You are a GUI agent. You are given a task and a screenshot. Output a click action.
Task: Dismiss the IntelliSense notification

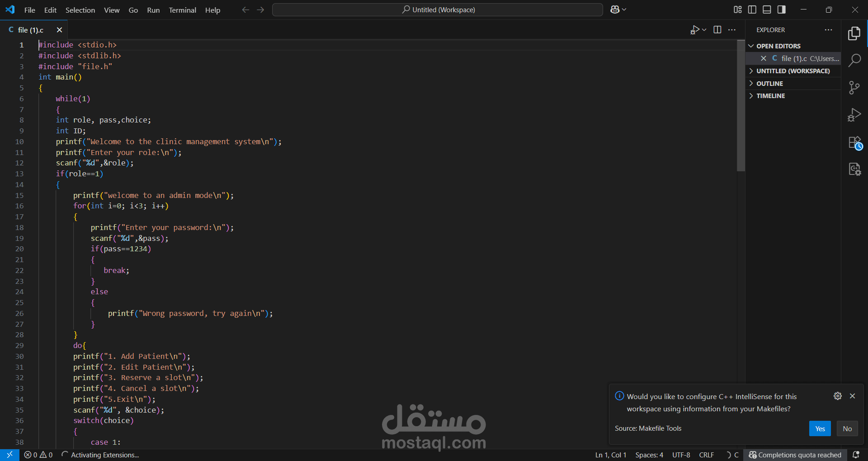[x=853, y=396]
